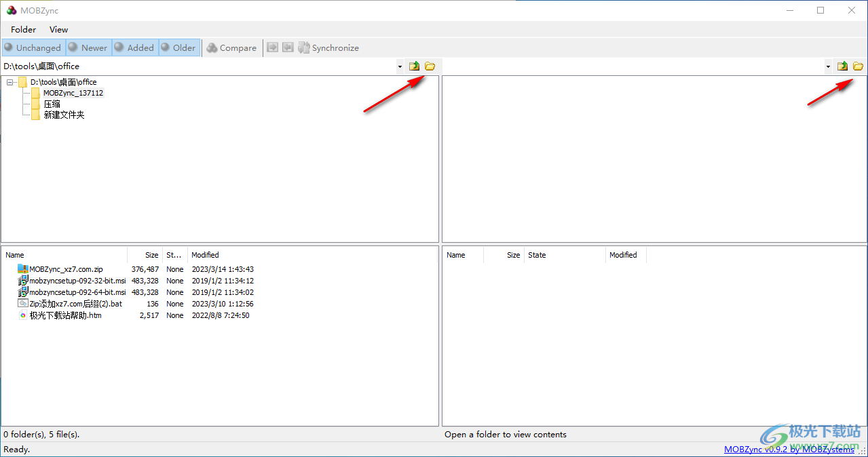Click right pane Size column header
The height and width of the screenshot is (457, 868).
click(x=504, y=255)
